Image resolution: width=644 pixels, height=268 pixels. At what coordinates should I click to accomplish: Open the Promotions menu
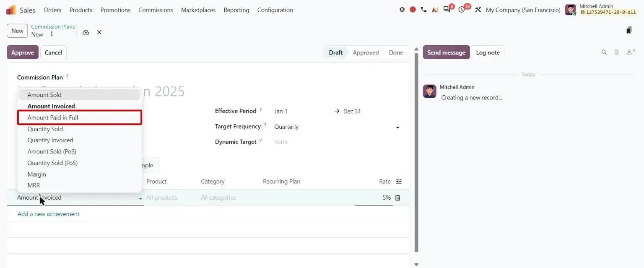(115, 10)
